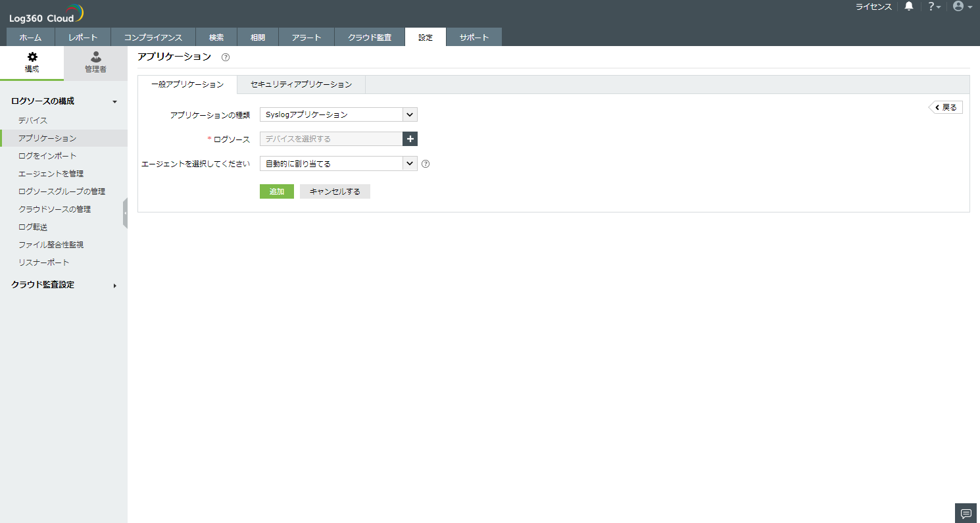
Task: Open the サポート tab
Action: [474, 37]
